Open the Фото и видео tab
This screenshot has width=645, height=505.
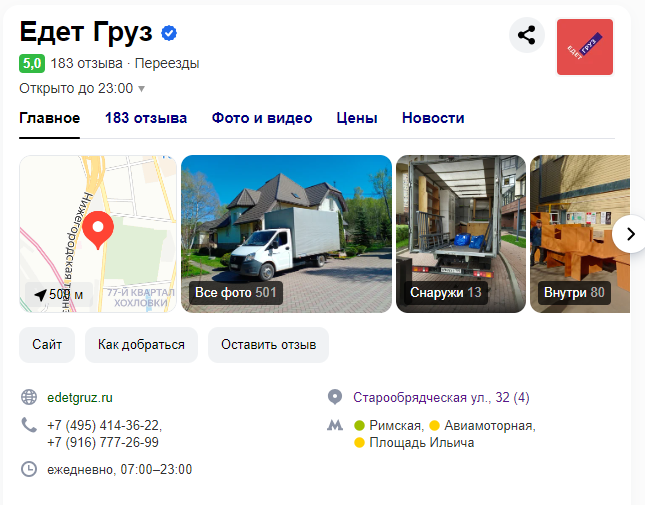[x=262, y=118]
